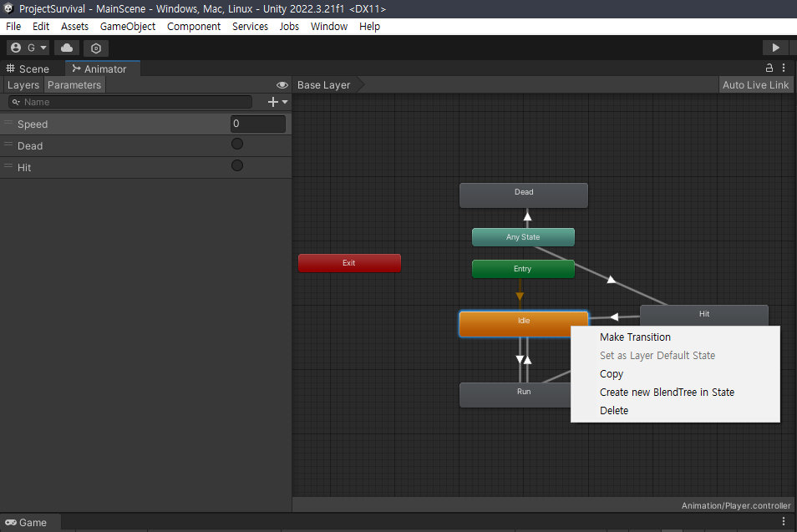Open the Help menu

click(x=369, y=27)
